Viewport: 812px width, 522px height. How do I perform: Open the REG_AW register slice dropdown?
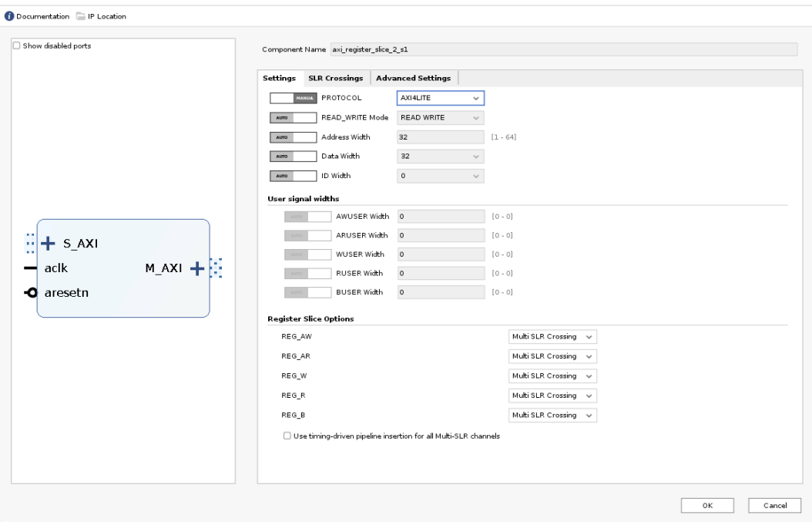pos(552,337)
